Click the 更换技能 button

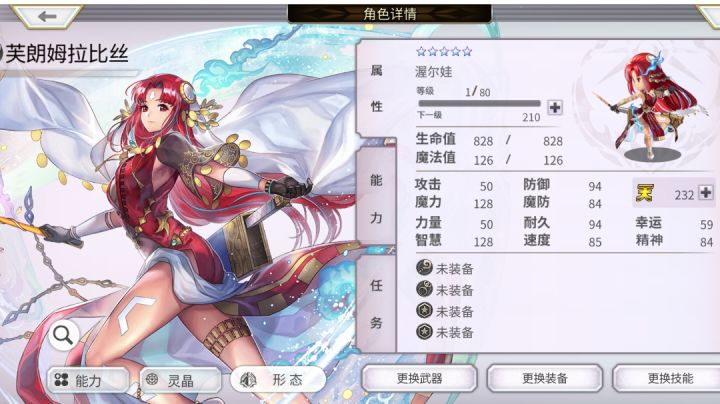(x=668, y=379)
